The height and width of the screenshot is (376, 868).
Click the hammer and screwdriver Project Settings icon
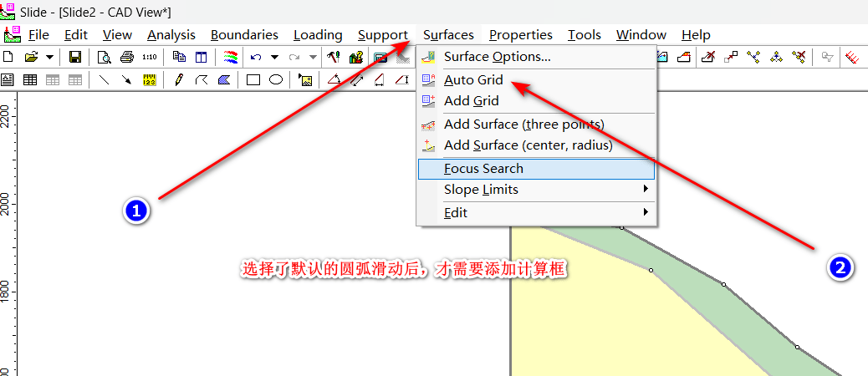(334, 57)
